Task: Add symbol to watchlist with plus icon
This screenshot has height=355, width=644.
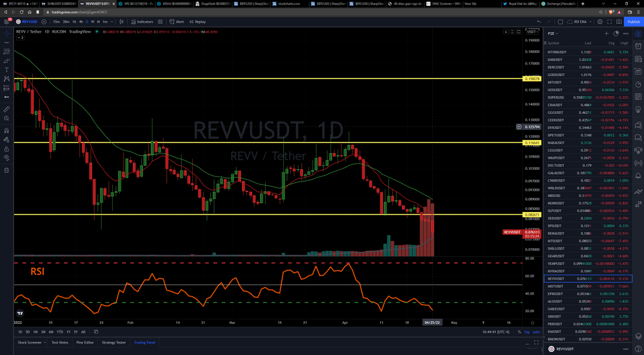Action: (606, 33)
